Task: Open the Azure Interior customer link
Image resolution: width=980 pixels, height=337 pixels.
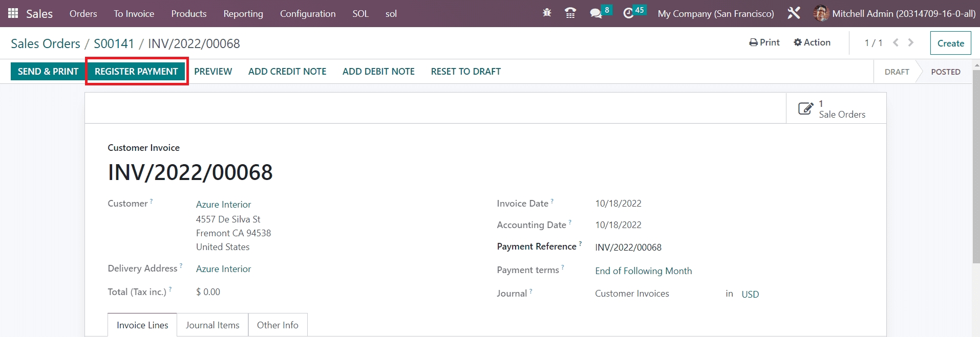Action: (223, 205)
